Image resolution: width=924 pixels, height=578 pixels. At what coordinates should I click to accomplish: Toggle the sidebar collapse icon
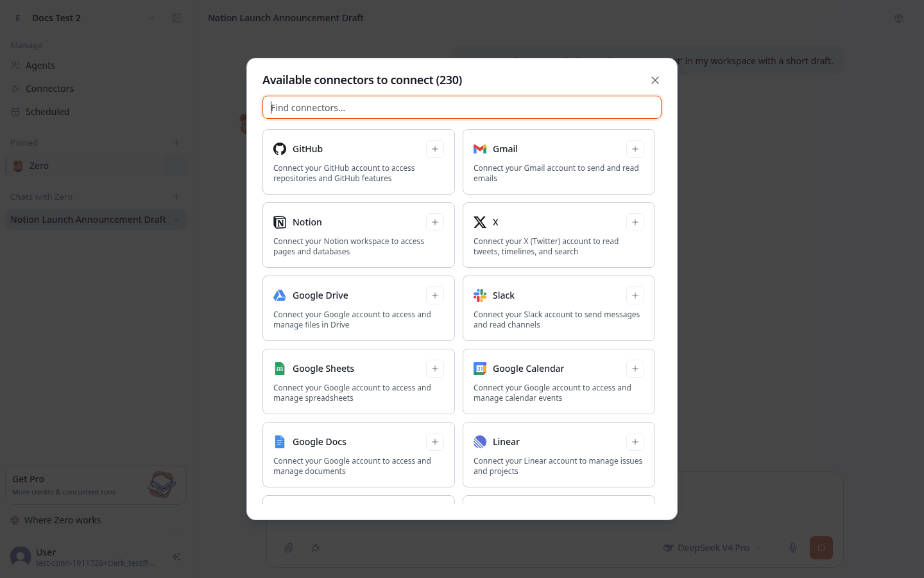[176, 18]
